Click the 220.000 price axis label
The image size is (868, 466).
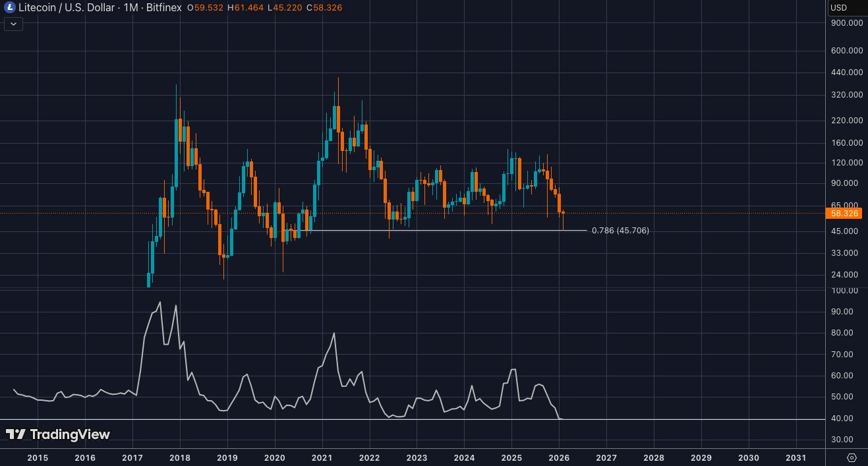[847, 121]
